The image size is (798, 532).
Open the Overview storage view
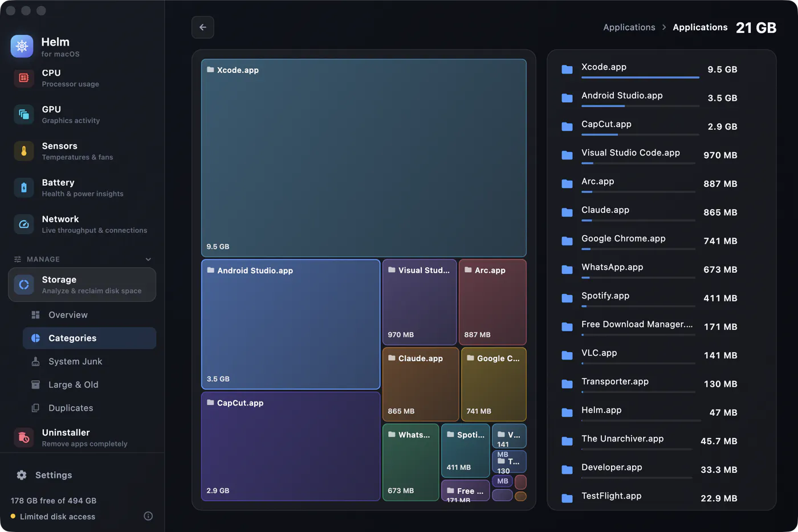(89, 315)
